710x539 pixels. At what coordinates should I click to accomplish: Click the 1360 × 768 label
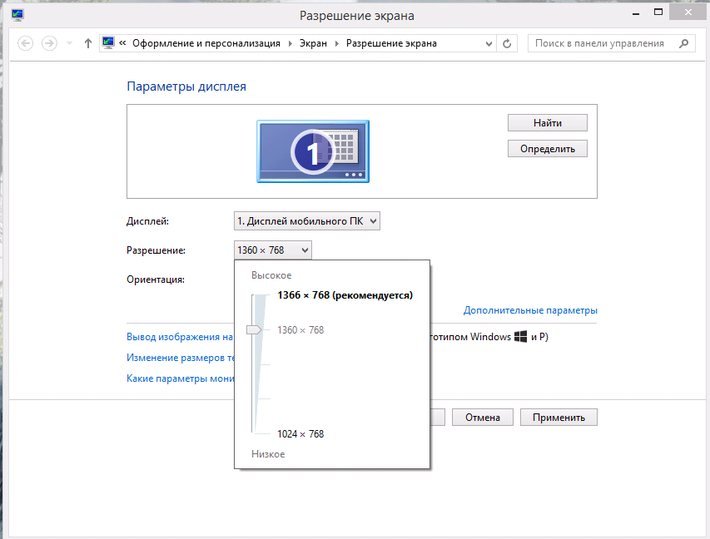pyautogui.click(x=301, y=330)
